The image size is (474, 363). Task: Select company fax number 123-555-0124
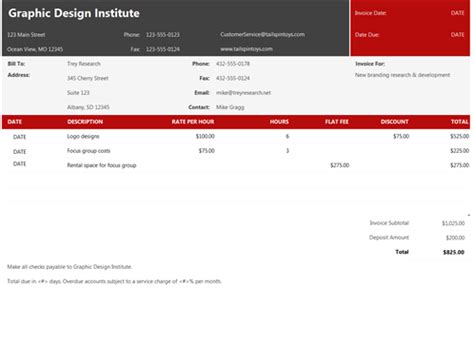(163, 49)
